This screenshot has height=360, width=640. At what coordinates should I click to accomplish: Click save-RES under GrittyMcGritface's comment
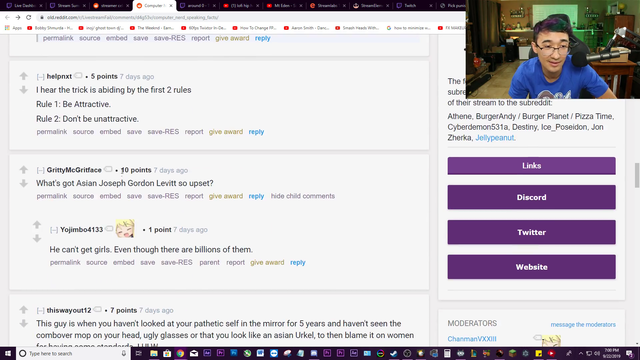[x=163, y=196]
